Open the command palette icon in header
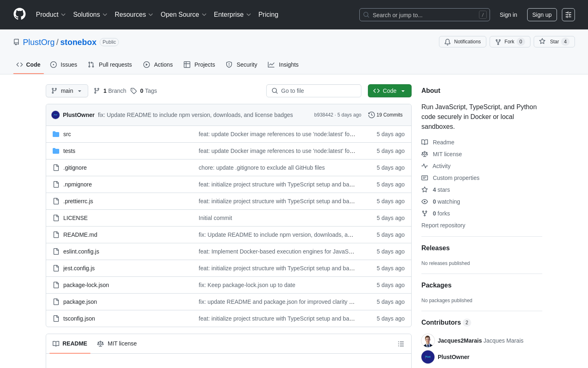The width and height of the screenshot is (588, 368). 568,15
